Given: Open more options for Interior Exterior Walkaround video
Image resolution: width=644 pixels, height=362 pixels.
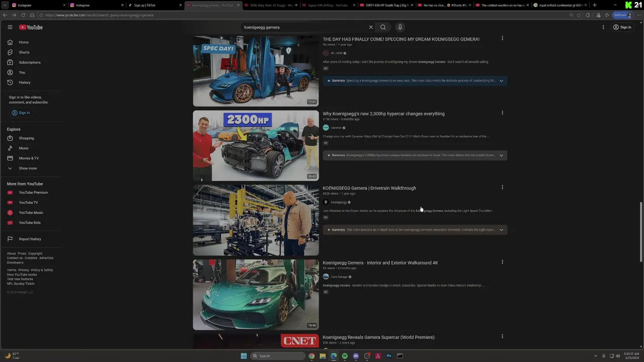Looking at the screenshot, I should tap(502, 261).
